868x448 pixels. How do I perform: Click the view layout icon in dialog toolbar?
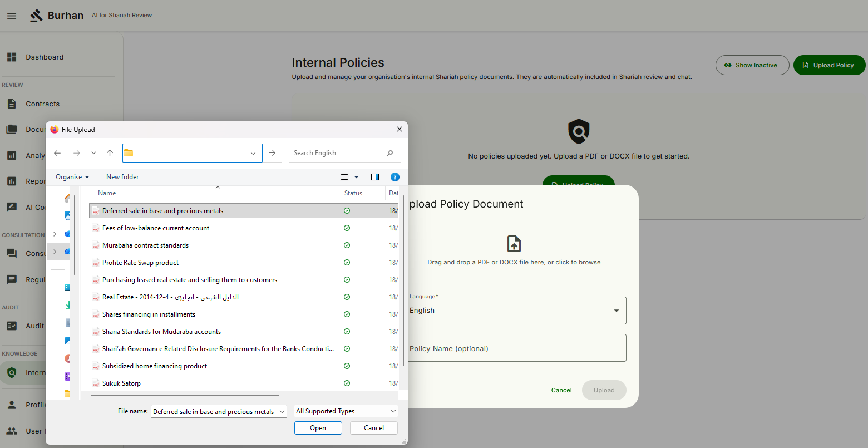(x=344, y=177)
